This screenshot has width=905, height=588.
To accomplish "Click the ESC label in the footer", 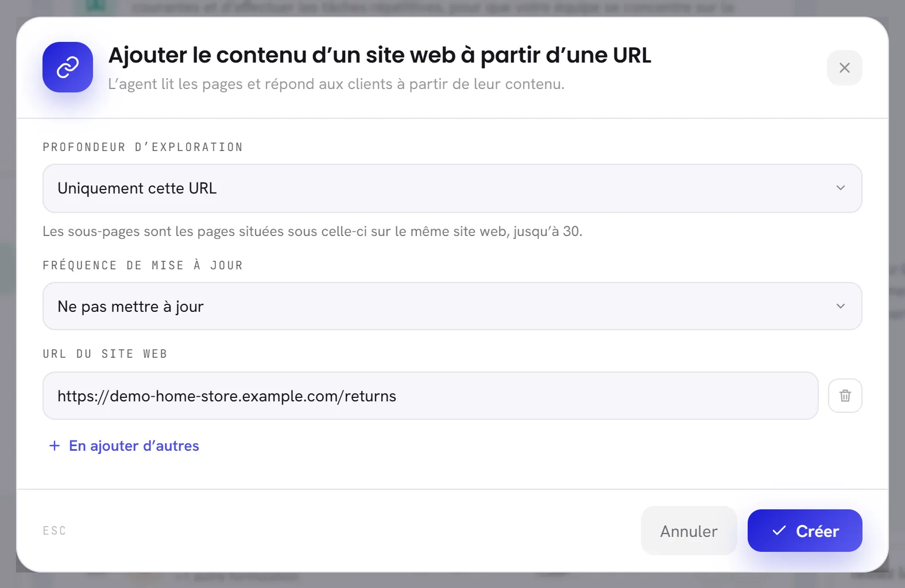I will click(x=55, y=531).
